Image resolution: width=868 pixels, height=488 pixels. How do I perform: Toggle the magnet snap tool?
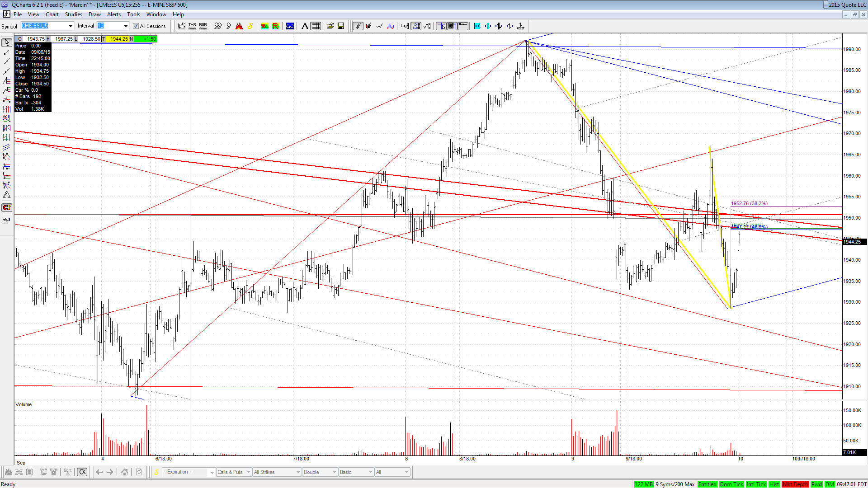(x=6, y=208)
